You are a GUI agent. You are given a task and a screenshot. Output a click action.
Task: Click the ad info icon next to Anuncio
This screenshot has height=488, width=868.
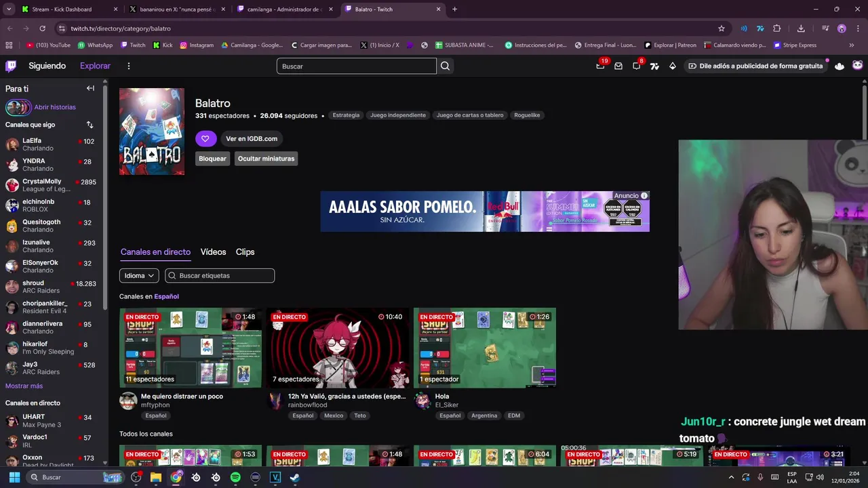coord(644,196)
